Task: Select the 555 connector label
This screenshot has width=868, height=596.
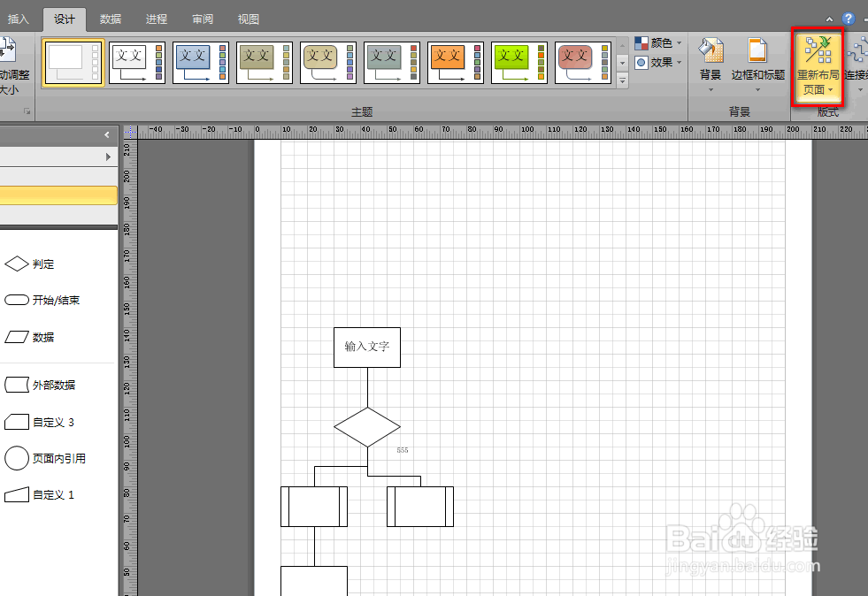Action: point(403,450)
